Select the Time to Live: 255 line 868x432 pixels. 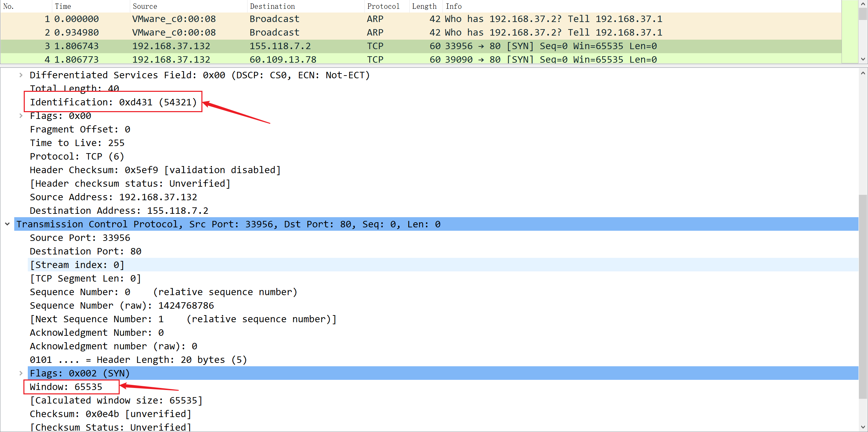77,143
